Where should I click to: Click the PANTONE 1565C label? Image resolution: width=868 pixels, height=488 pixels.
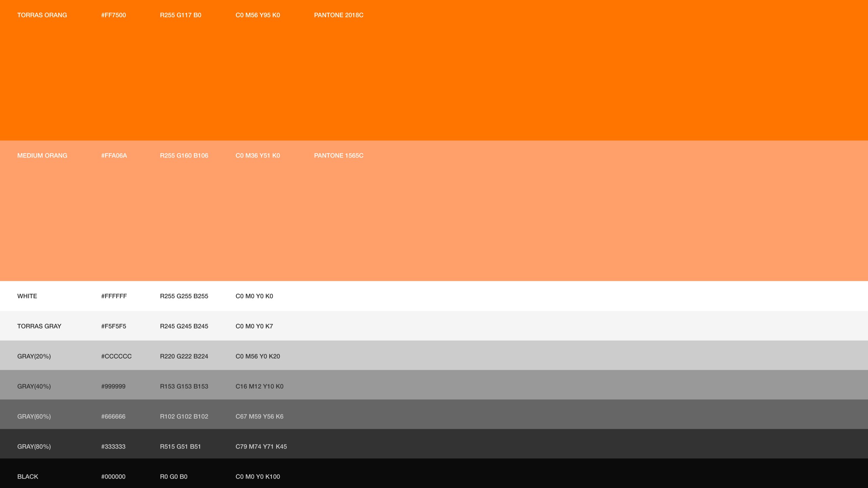[339, 156]
